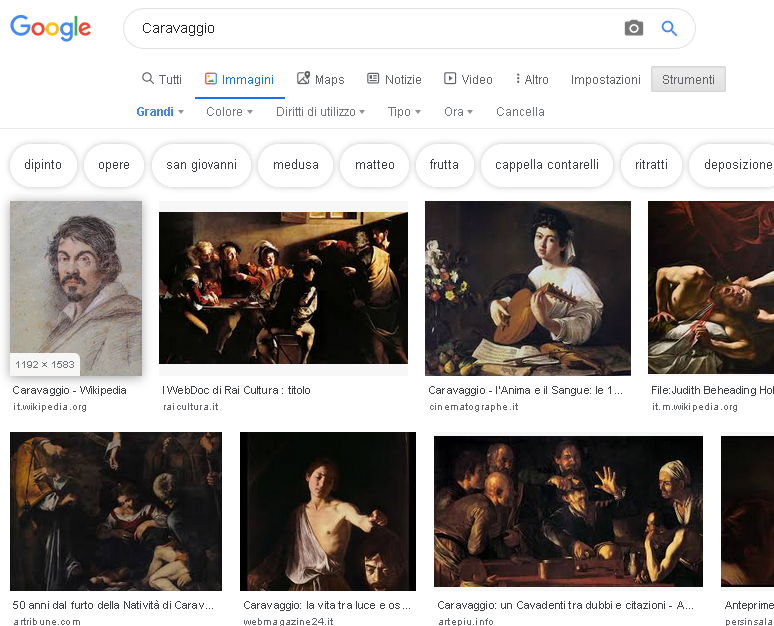
Task: Select the medusa suggestion chip
Action: (x=296, y=165)
